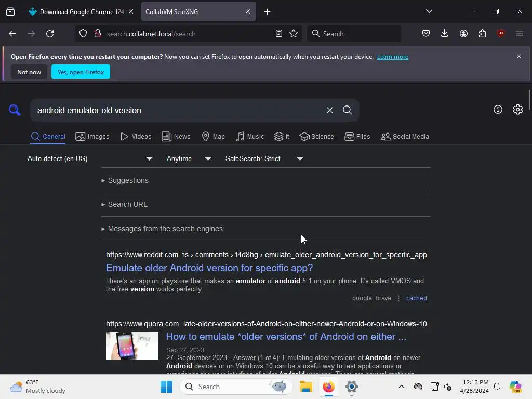
Task: Switch to Files category
Action: point(357,137)
